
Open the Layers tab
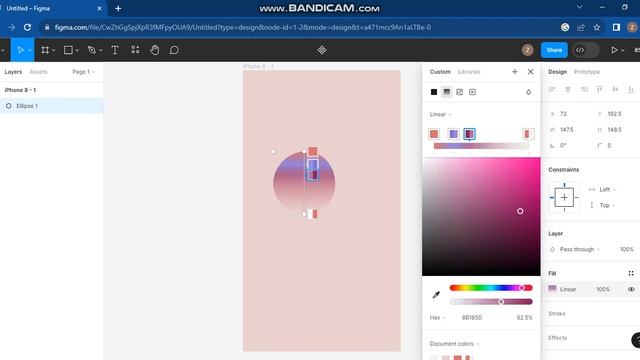point(13,71)
